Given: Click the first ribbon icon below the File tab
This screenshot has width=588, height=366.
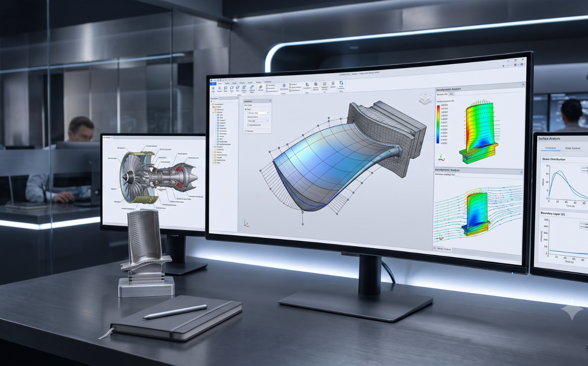Looking at the screenshot, I should click(x=213, y=88).
